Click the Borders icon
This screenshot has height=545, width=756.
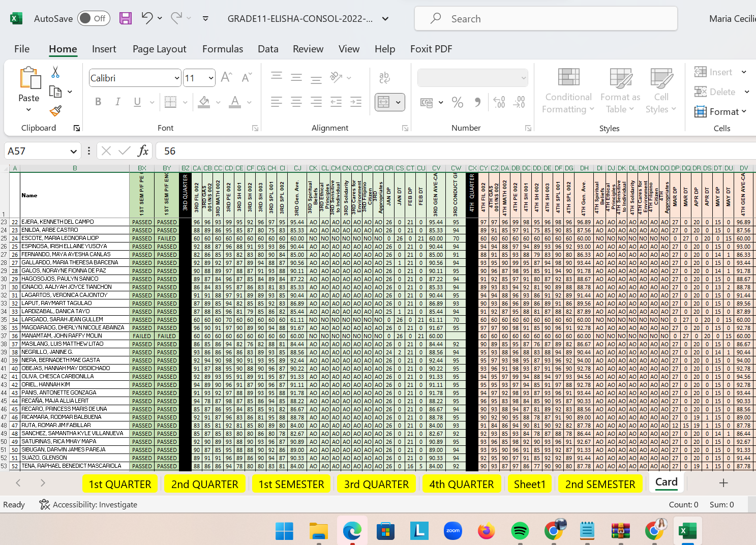pyautogui.click(x=170, y=102)
